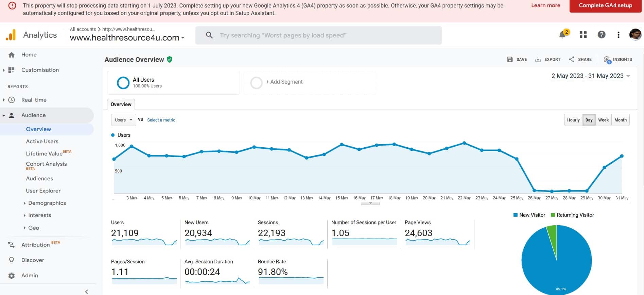Click the Home house icon

pyautogui.click(x=12, y=55)
